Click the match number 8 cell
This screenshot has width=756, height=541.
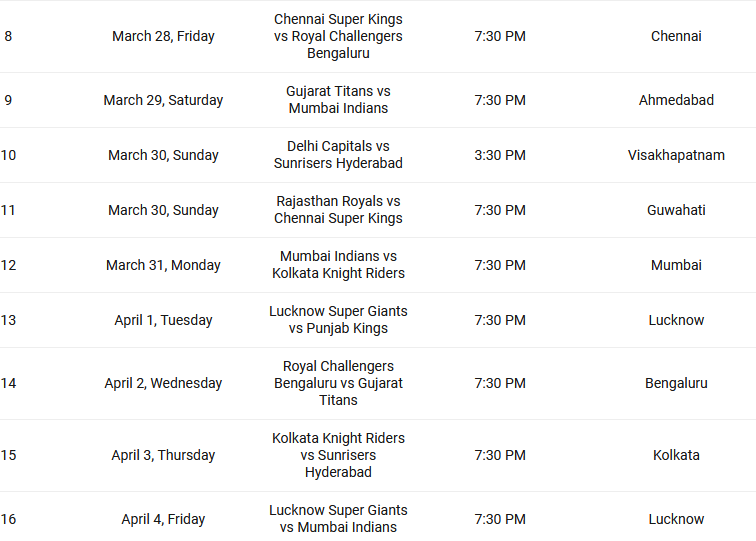click(x=8, y=36)
